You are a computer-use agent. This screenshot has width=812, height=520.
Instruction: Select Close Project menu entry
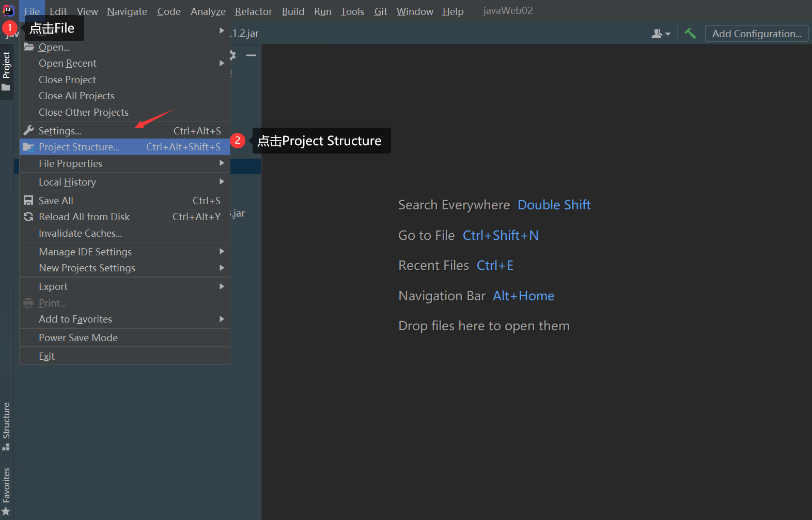(124, 80)
